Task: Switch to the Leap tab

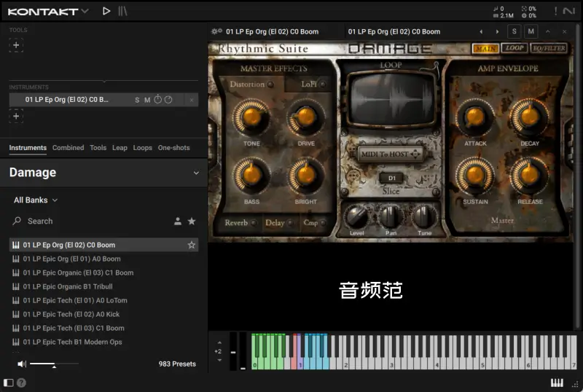Action: [x=120, y=148]
